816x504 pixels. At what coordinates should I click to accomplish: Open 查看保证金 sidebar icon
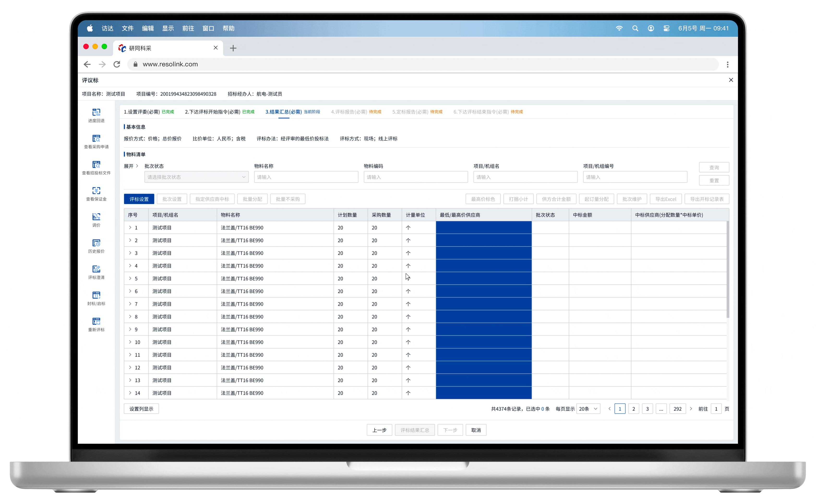click(96, 194)
